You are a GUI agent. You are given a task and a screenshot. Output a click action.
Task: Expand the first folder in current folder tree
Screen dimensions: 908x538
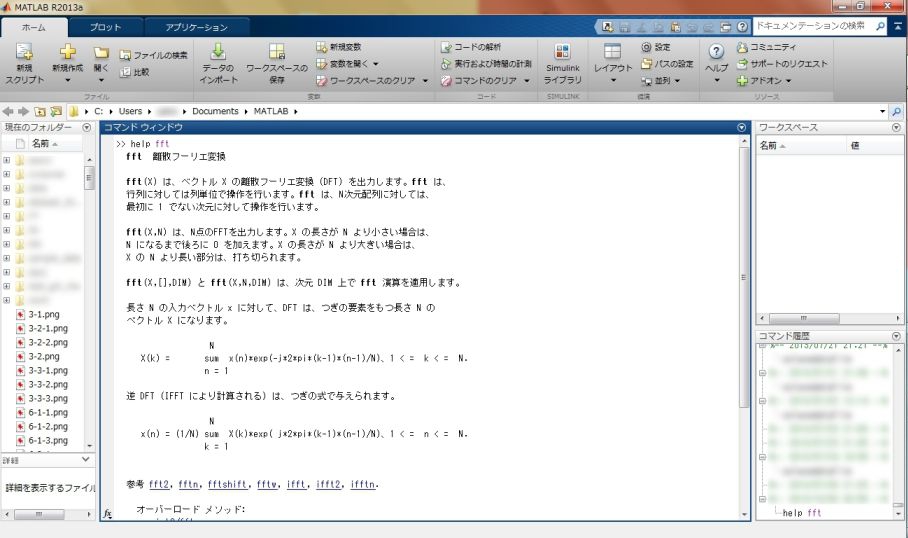(6, 160)
